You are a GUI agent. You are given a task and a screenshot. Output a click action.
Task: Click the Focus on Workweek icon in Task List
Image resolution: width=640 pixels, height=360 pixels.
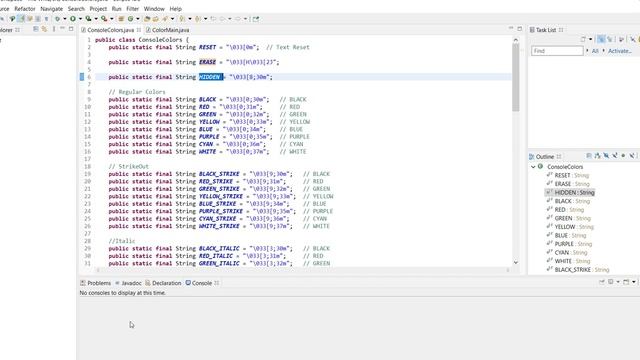(x=621, y=39)
